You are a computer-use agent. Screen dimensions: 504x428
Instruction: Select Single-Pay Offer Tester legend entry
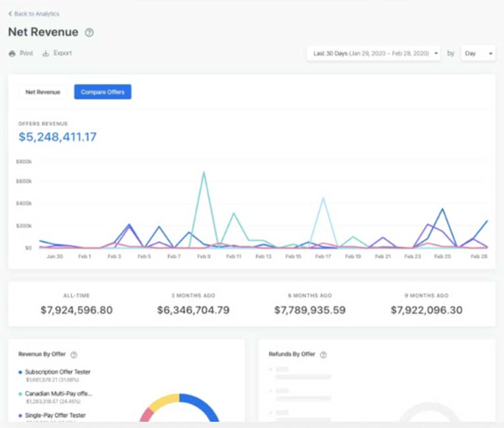coord(55,415)
